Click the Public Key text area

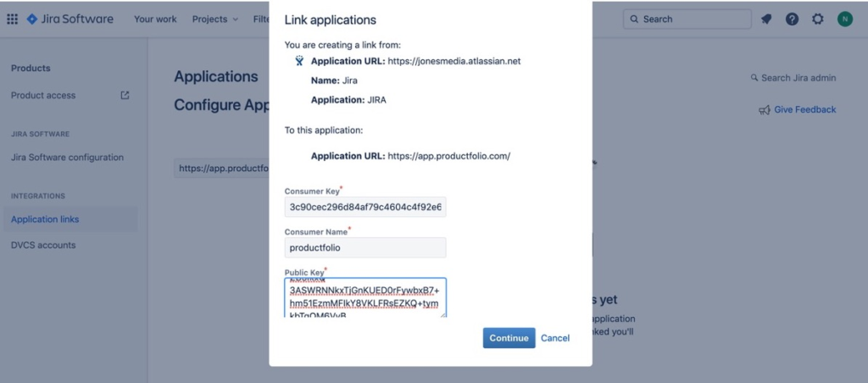tap(365, 297)
